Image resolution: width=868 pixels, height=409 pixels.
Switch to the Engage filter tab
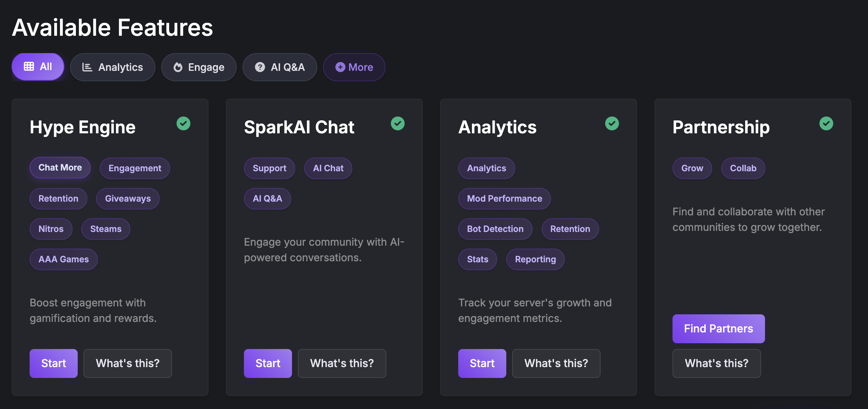[x=199, y=67]
